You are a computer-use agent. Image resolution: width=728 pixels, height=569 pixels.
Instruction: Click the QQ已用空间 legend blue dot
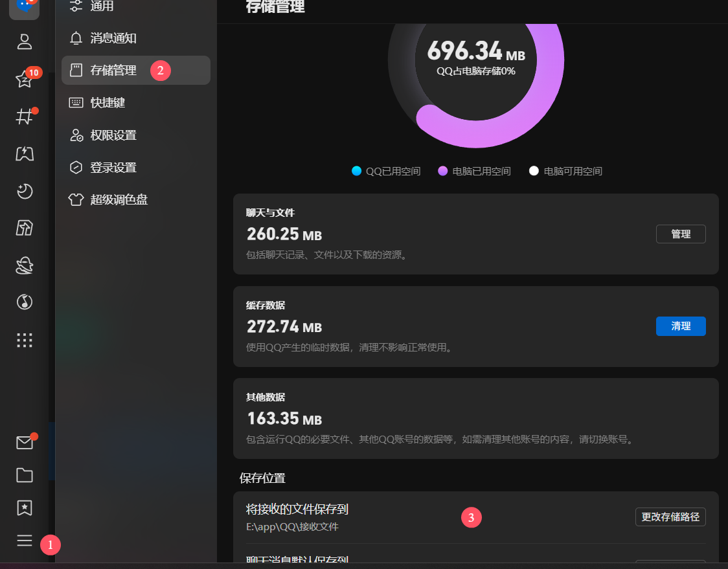(357, 171)
